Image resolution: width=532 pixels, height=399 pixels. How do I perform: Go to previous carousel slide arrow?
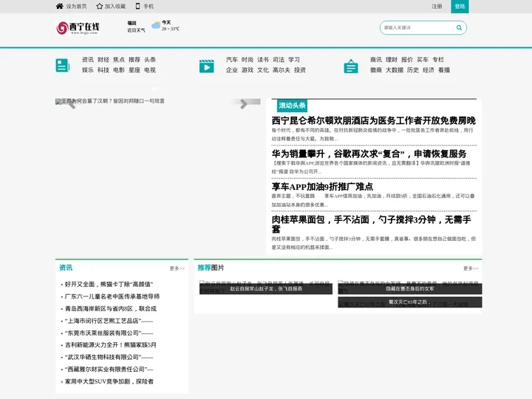pos(72,104)
